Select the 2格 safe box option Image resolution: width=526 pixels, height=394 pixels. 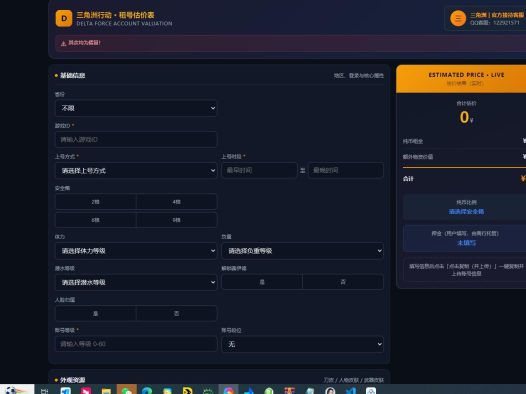(x=96, y=202)
